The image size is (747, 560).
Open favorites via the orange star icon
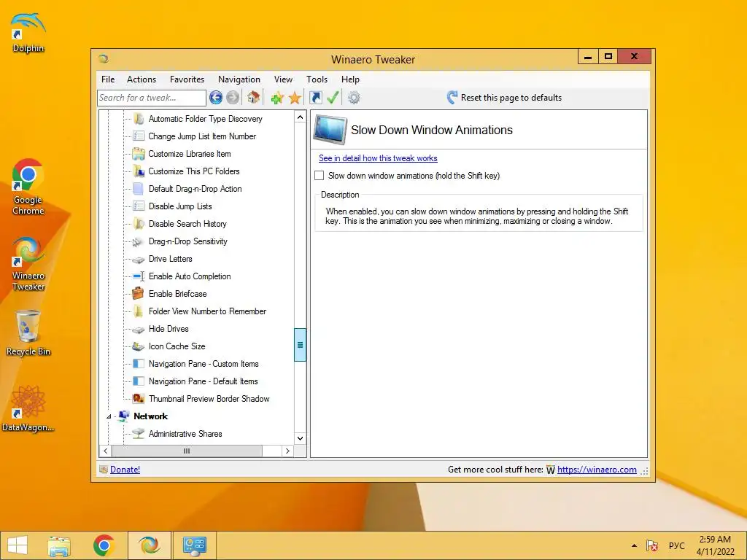click(295, 98)
